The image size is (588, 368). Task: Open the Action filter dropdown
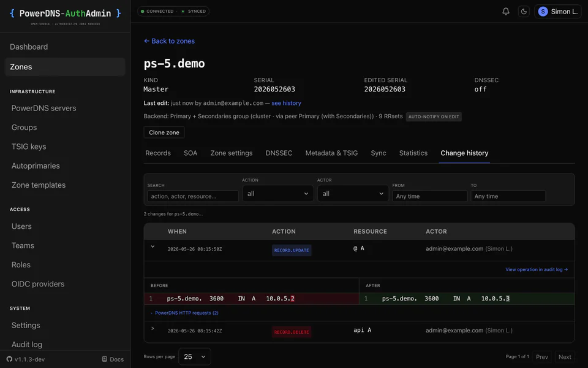pos(278,193)
